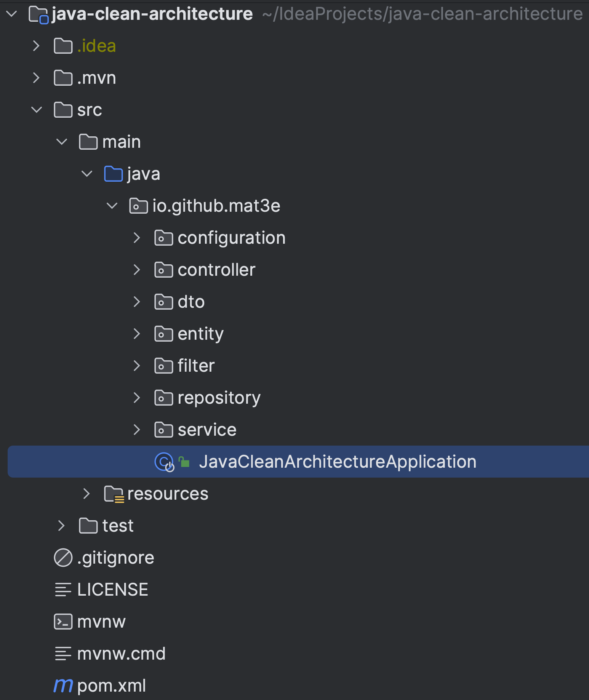Expand the filter package chevron

137,366
